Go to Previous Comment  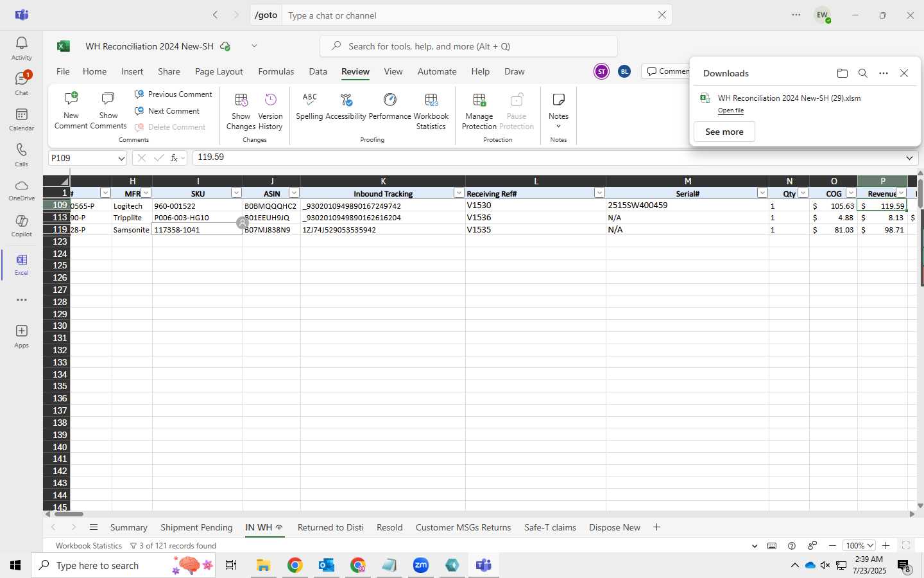click(173, 94)
